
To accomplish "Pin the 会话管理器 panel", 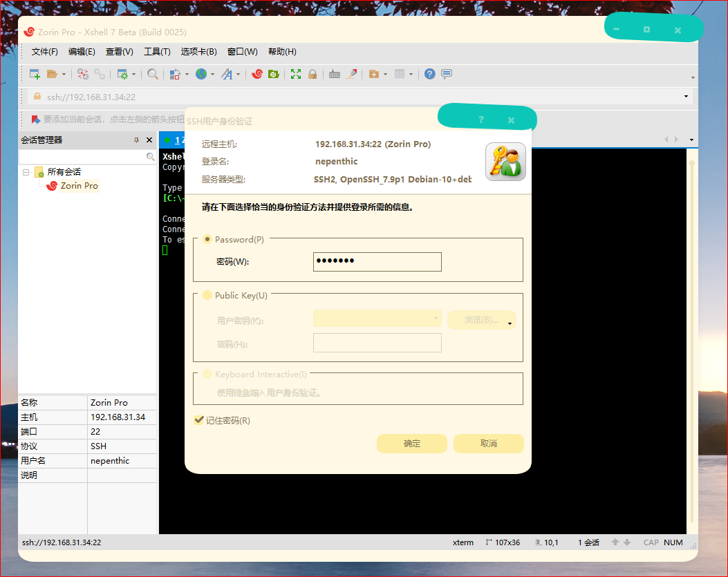I will coord(136,140).
